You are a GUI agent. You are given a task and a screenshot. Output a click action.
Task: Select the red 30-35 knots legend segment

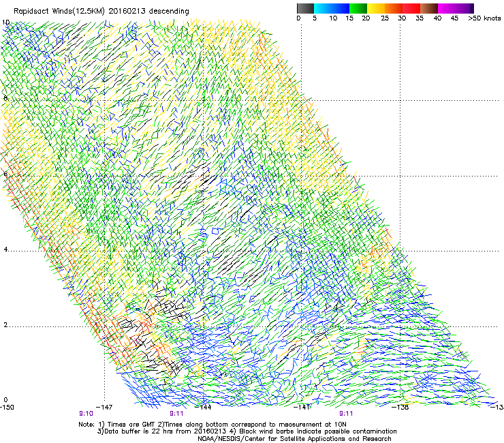(411, 8)
